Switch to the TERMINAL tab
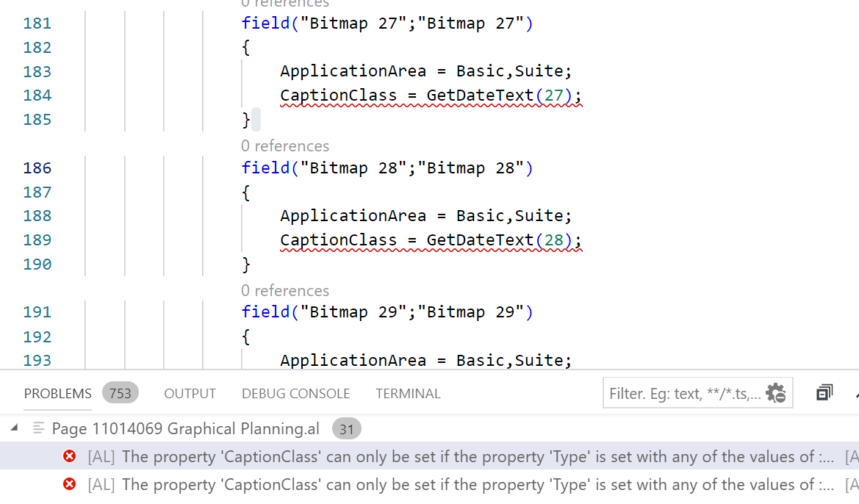The height and width of the screenshot is (504, 859). [408, 393]
